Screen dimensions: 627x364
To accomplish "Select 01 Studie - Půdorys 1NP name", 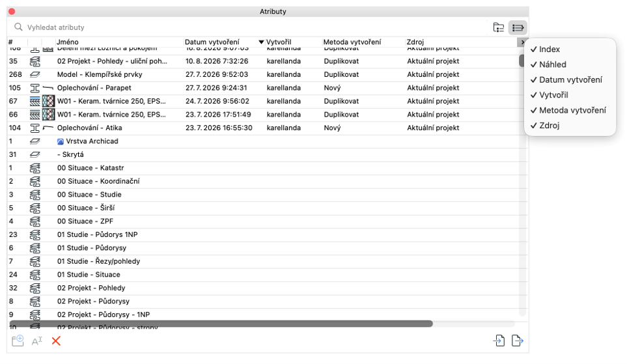I will point(97,234).
